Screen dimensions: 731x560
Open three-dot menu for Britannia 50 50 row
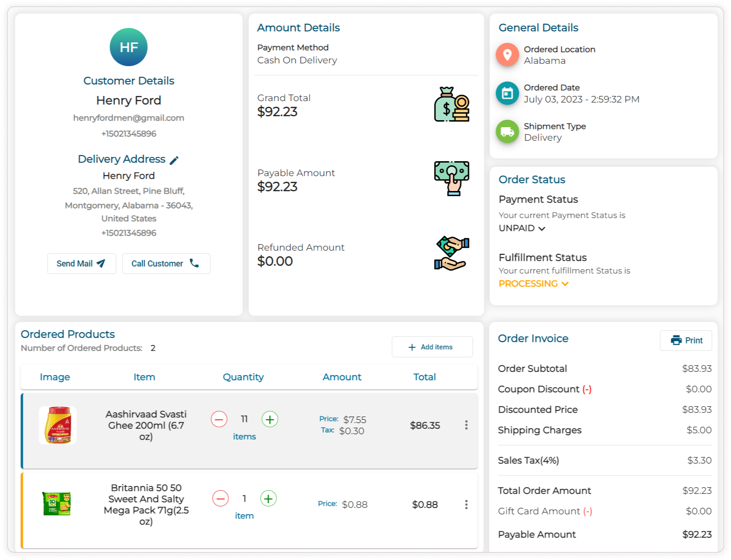tap(466, 505)
